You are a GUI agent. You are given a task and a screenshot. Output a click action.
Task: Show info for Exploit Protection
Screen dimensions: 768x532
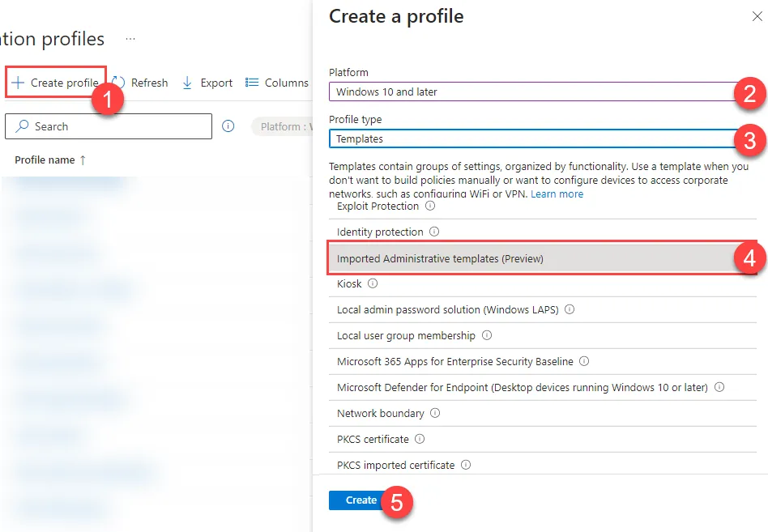[x=430, y=206]
